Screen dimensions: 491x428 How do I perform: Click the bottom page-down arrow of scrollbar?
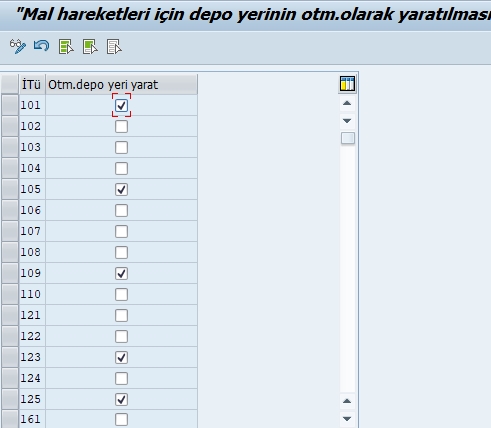click(347, 419)
